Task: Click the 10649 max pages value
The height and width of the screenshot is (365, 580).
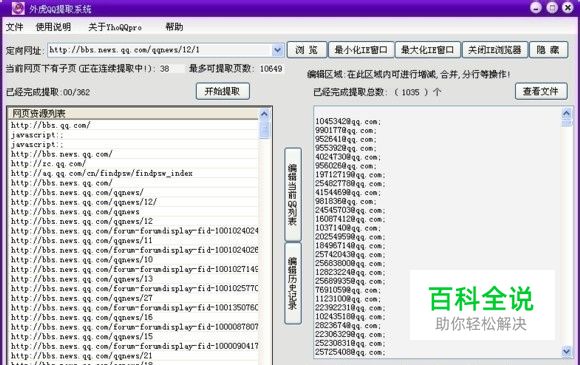Action: coord(271,69)
